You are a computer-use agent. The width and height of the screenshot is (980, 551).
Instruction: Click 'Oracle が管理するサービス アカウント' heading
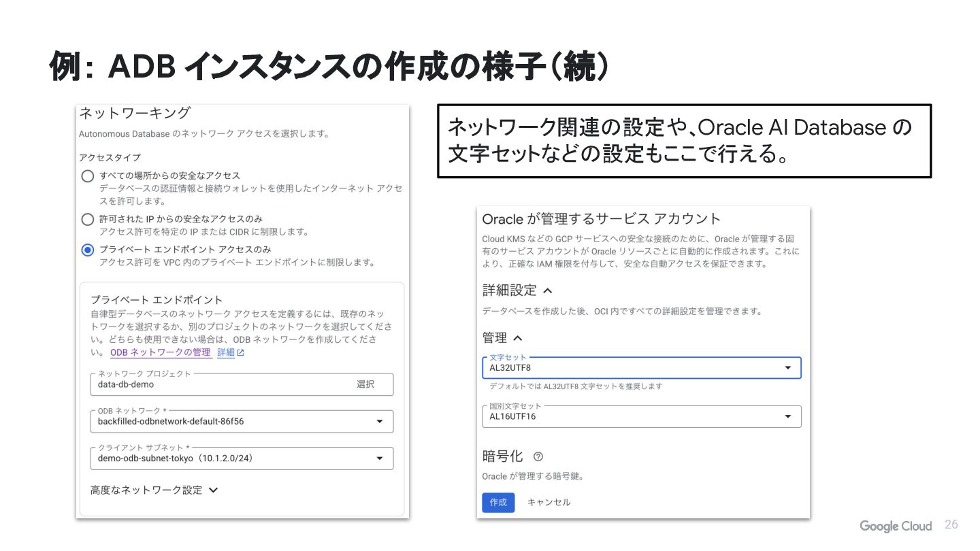[x=602, y=219]
